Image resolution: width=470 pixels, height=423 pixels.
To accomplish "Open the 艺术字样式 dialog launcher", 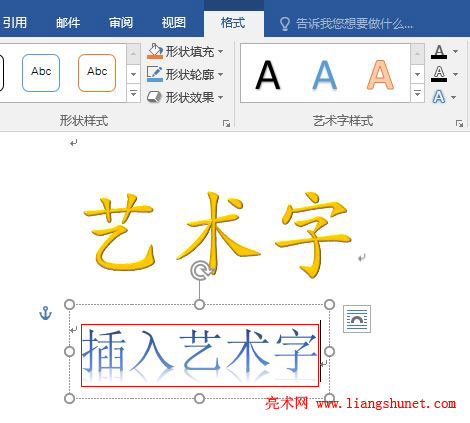I will pyautogui.click(x=459, y=124).
